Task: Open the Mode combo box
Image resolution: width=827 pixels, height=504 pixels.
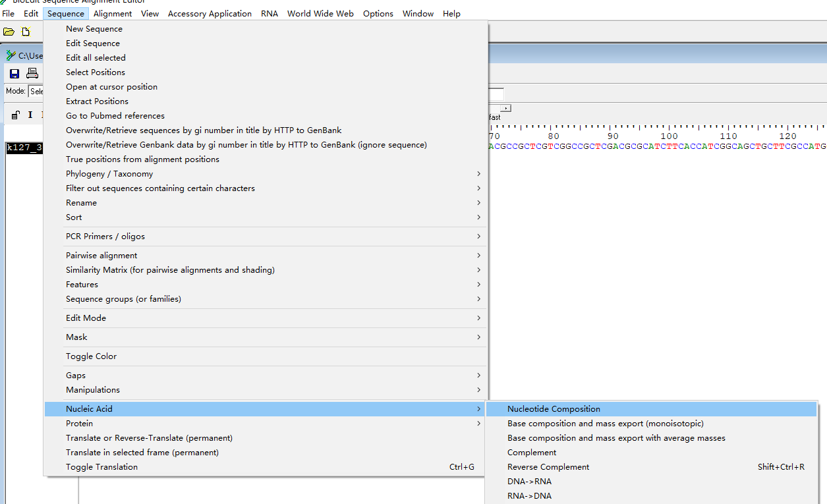Action: pyautogui.click(x=36, y=92)
